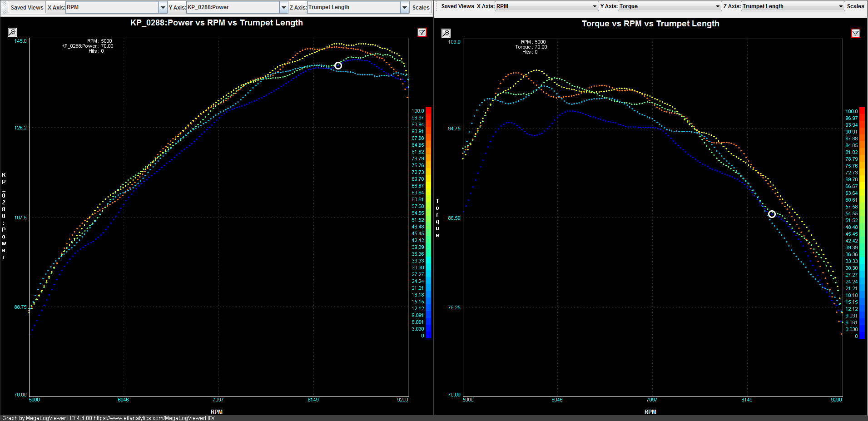Expand the Torque Y Axis dropdown
868x421 pixels.
[x=718, y=6]
